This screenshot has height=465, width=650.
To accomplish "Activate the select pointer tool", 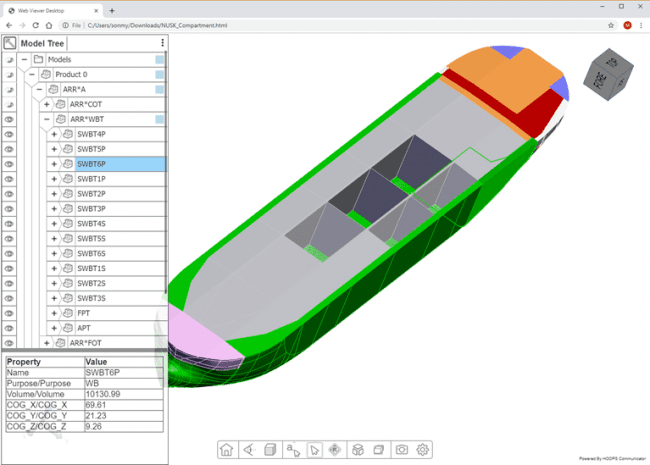I will click(314, 450).
